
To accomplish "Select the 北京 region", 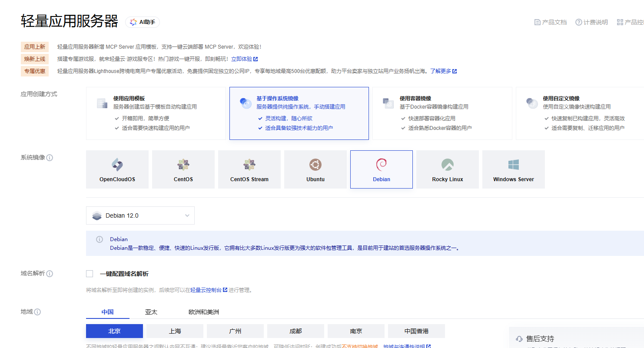I will tap(114, 331).
